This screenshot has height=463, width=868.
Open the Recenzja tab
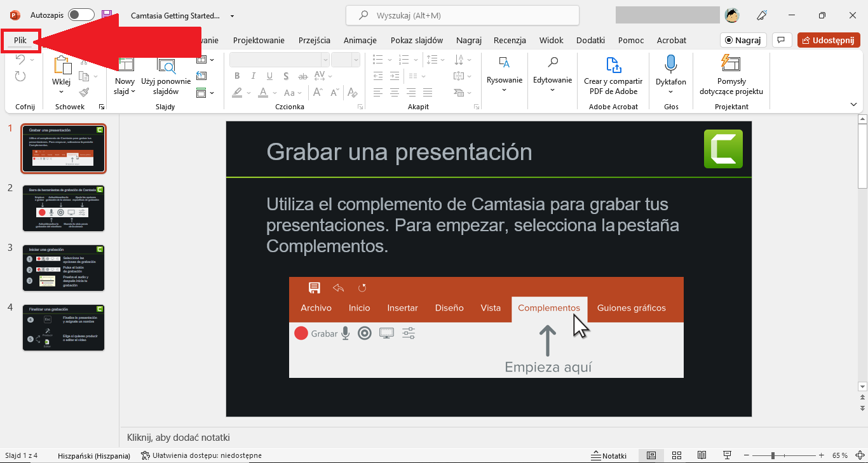510,40
